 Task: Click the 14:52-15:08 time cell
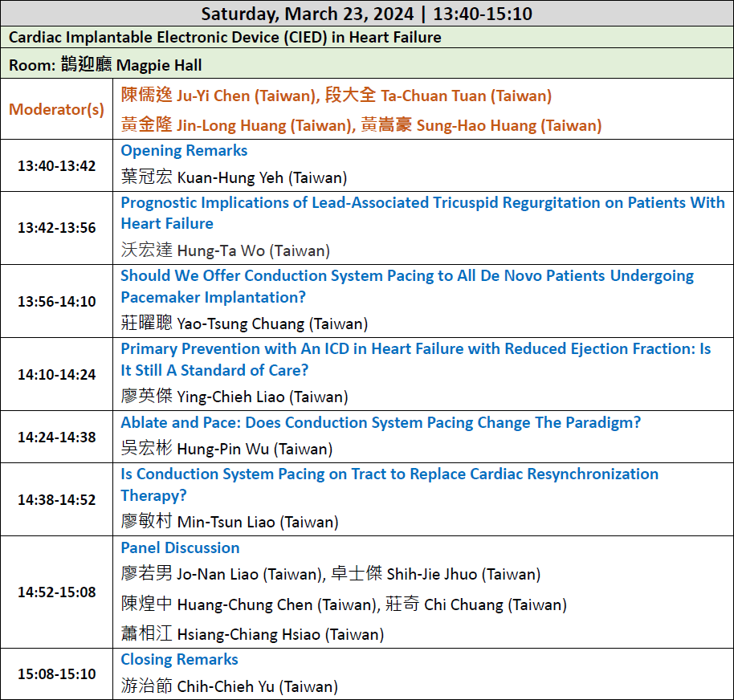57,592
